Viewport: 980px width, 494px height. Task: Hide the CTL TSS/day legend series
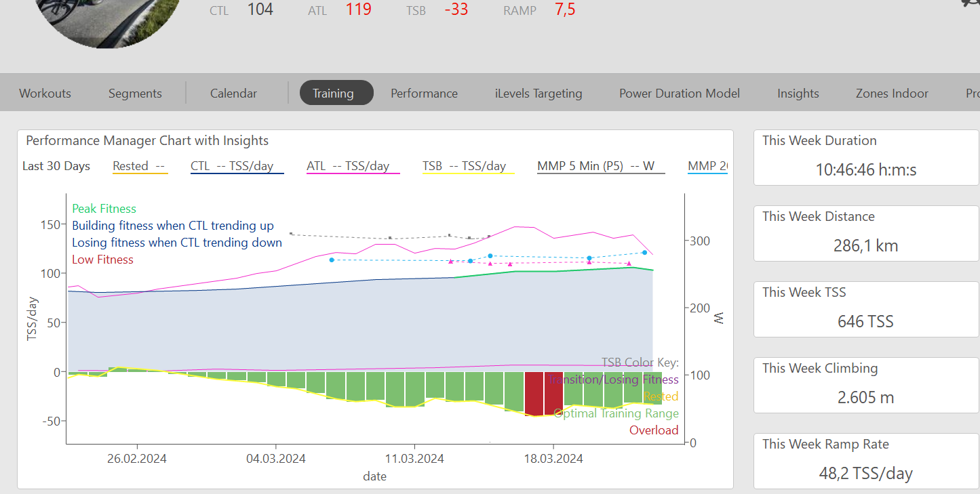(237, 167)
